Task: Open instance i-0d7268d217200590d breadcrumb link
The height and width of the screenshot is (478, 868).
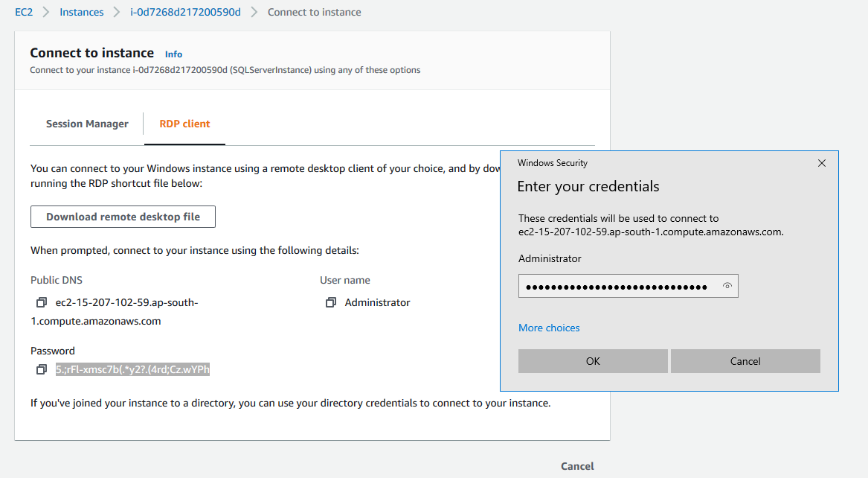Action: click(185, 12)
